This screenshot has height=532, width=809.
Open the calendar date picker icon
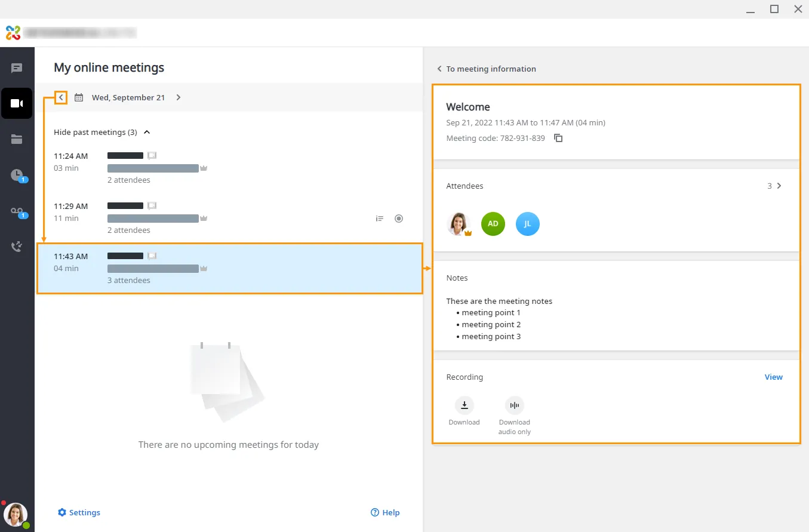(x=79, y=97)
